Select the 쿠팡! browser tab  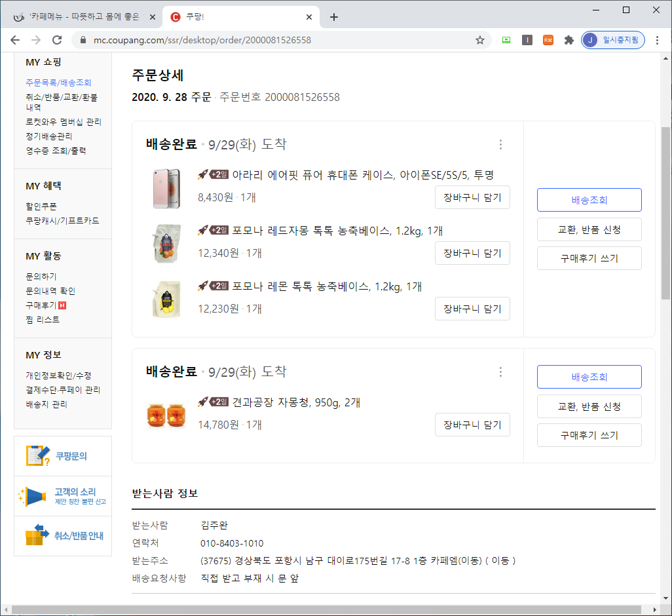(240, 17)
